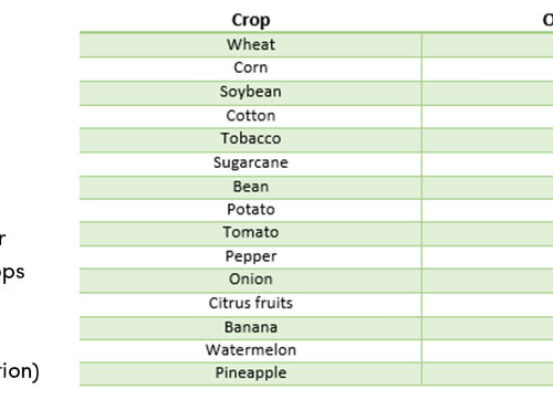The width and height of the screenshot is (553, 400).
Task: Select the Watermelon cell
Action: 251,351
